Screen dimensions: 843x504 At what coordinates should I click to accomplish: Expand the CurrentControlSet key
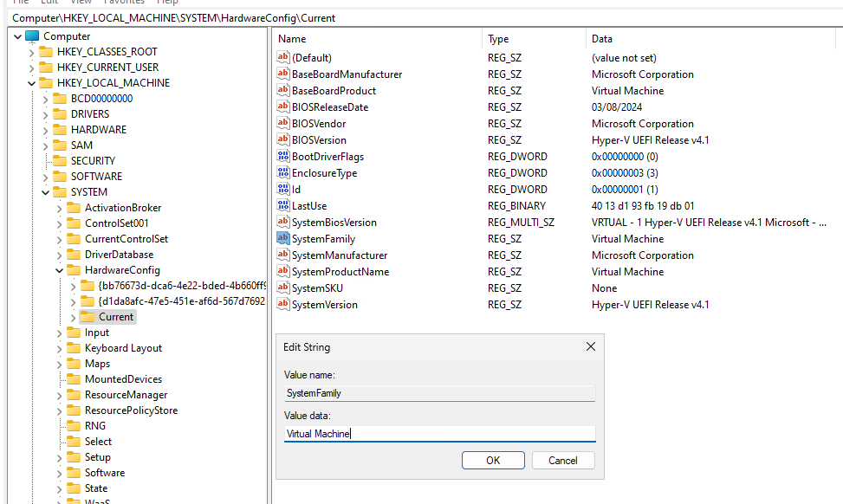coord(60,239)
